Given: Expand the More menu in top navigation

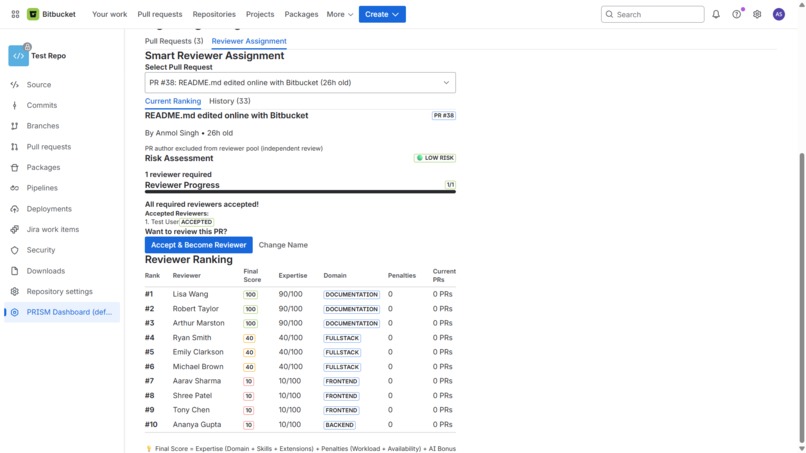Looking at the screenshot, I should (340, 14).
